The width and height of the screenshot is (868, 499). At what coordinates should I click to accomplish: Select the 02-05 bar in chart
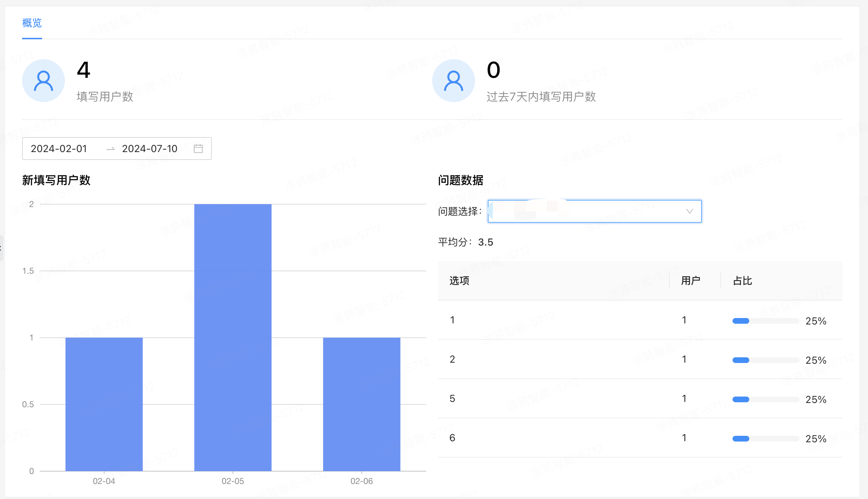[233, 337]
